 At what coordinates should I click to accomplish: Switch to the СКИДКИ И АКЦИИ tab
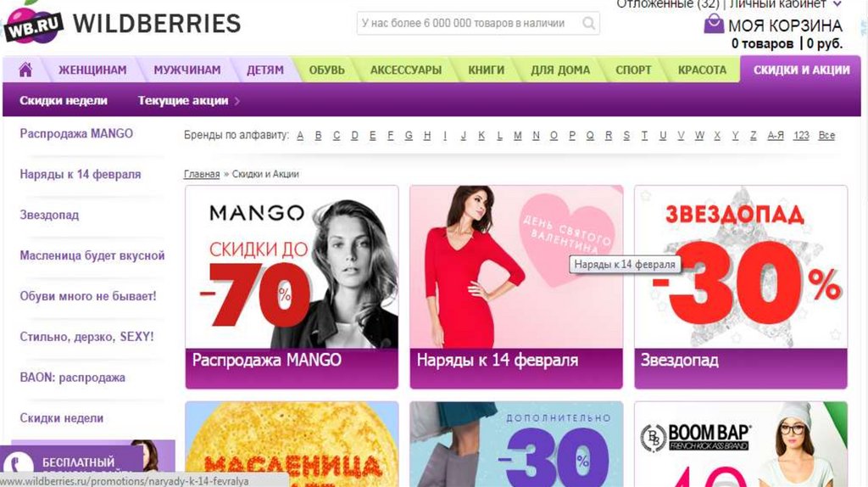(801, 70)
